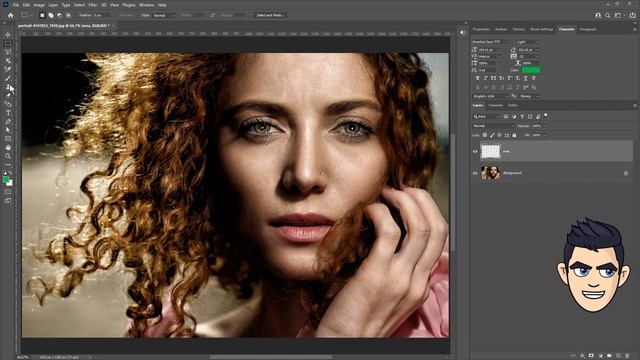The width and height of the screenshot is (640, 360).
Task: Click the Change Screen Mode icon
Action: [8, 200]
